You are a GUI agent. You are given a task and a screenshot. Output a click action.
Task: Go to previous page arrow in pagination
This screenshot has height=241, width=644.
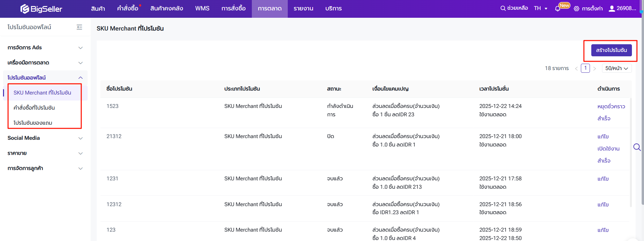tap(576, 68)
